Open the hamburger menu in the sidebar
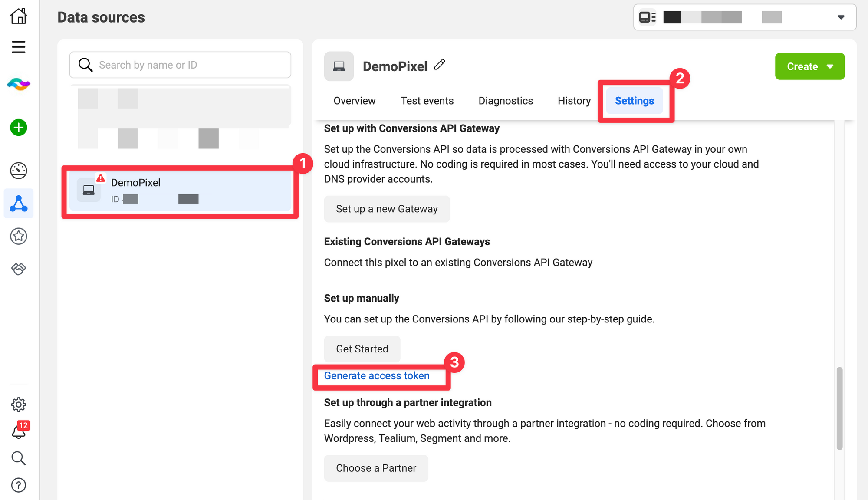 pos(19,47)
